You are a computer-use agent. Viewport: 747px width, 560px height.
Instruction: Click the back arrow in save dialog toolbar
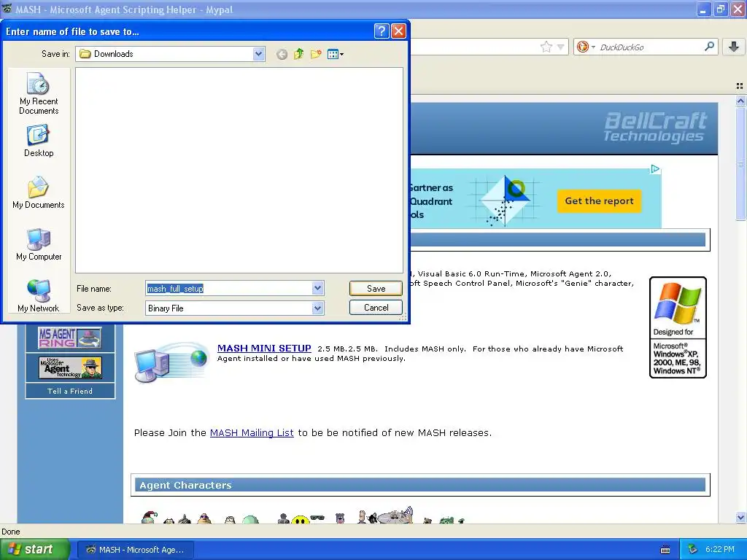coord(282,54)
